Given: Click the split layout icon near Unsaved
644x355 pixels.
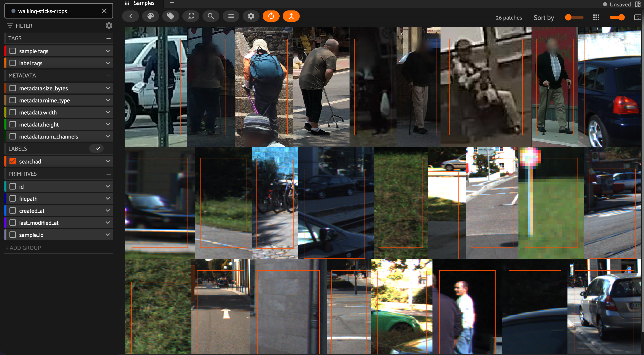Looking at the screenshot, I should click(638, 4).
